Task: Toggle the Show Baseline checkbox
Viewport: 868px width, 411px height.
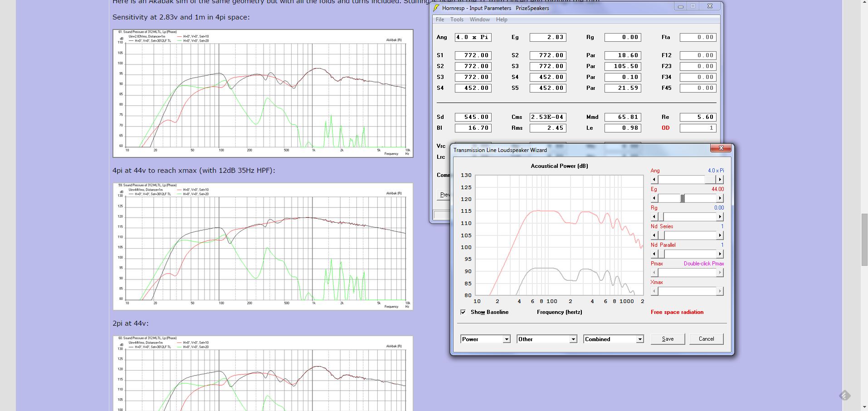Action: coord(463,312)
